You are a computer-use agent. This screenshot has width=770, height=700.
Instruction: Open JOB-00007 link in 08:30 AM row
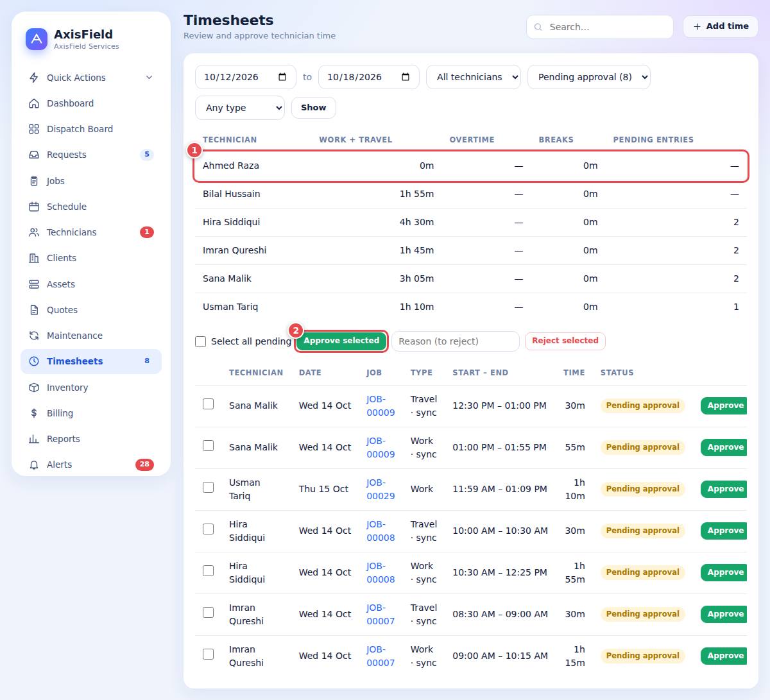[381, 614]
